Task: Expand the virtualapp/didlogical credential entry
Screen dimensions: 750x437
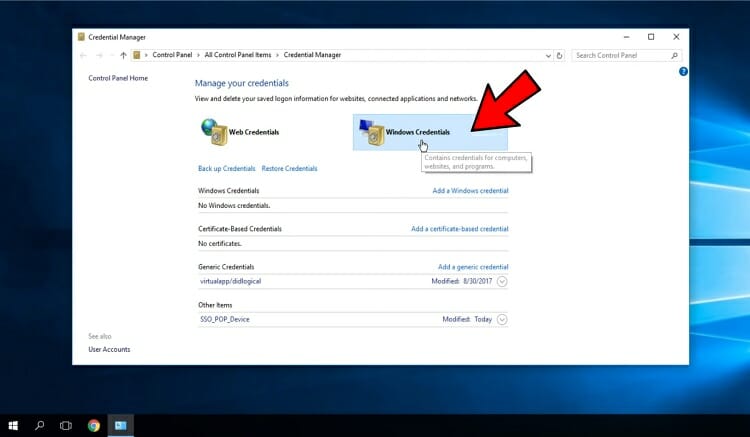Action: 502,282
